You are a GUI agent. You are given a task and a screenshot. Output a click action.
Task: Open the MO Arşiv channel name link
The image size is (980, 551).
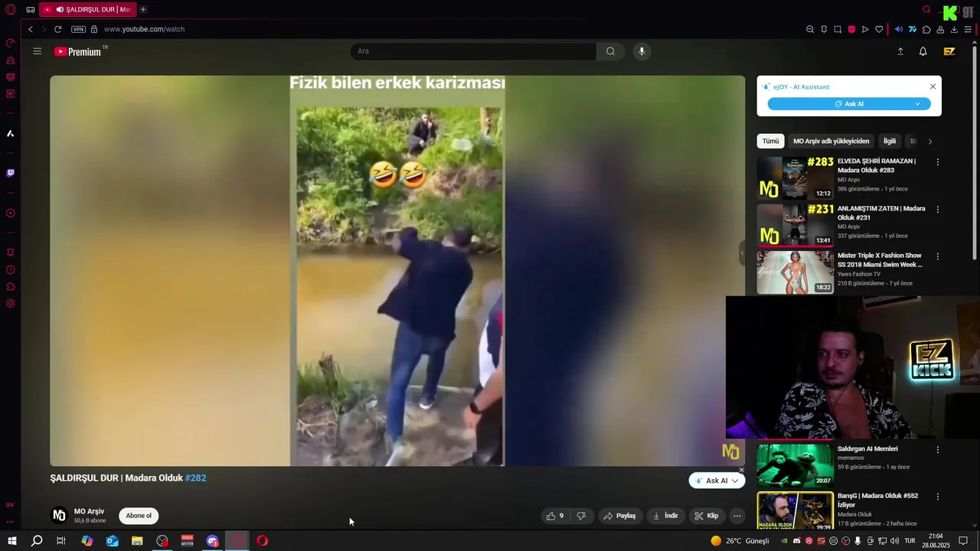coord(89,511)
